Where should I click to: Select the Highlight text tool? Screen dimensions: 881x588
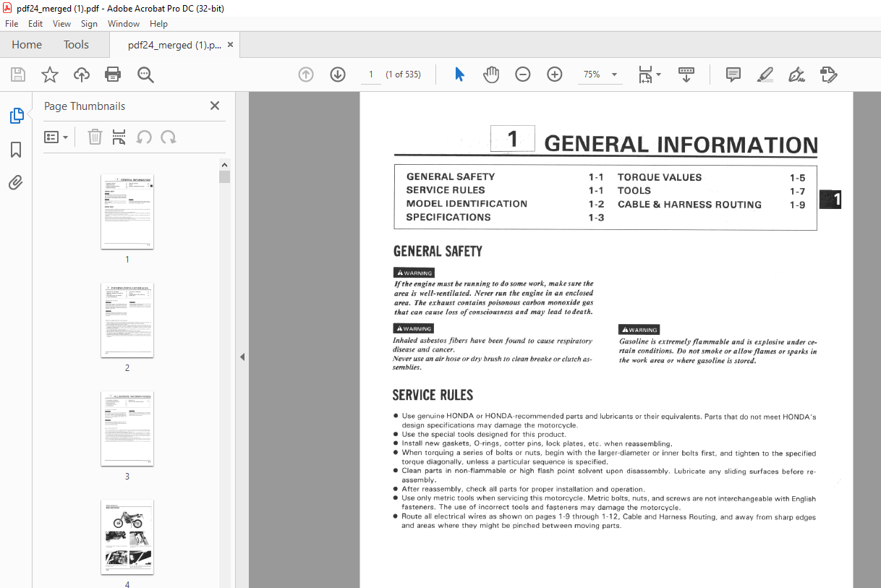point(765,74)
